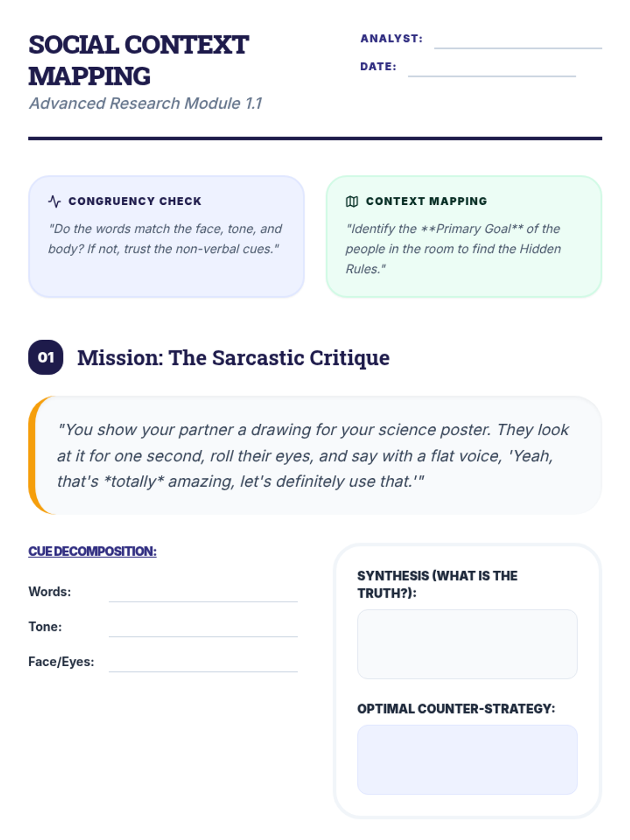Click the Face/Eyes answer line
This screenshot has height=840, width=630.
pyautogui.click(x=203, y=663)
